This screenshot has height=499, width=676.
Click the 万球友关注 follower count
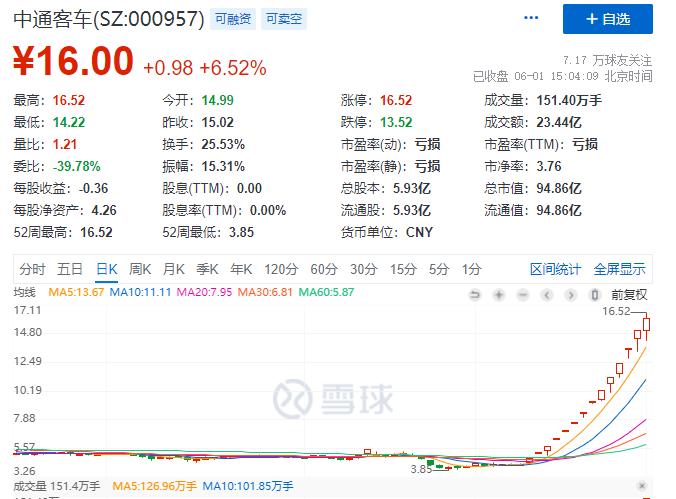pyautogui.click(x=607, y=60)
